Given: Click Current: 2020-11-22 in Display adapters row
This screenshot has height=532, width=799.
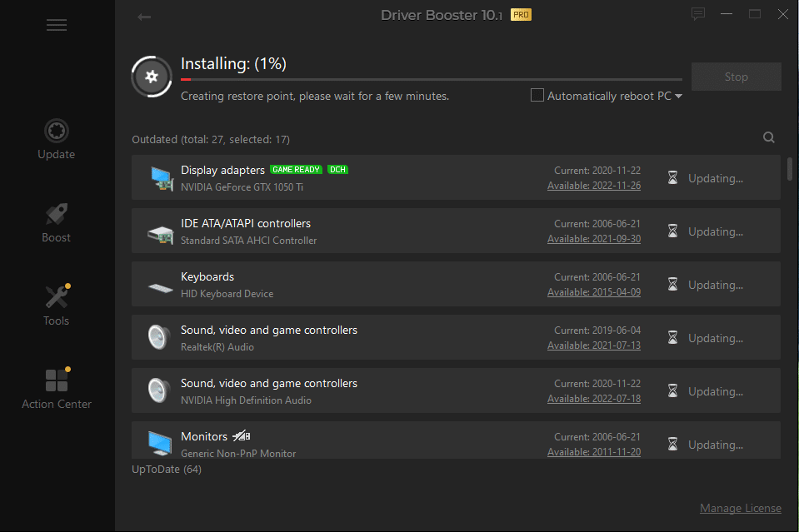Looking at the screenshot, I should pos(597,171).
